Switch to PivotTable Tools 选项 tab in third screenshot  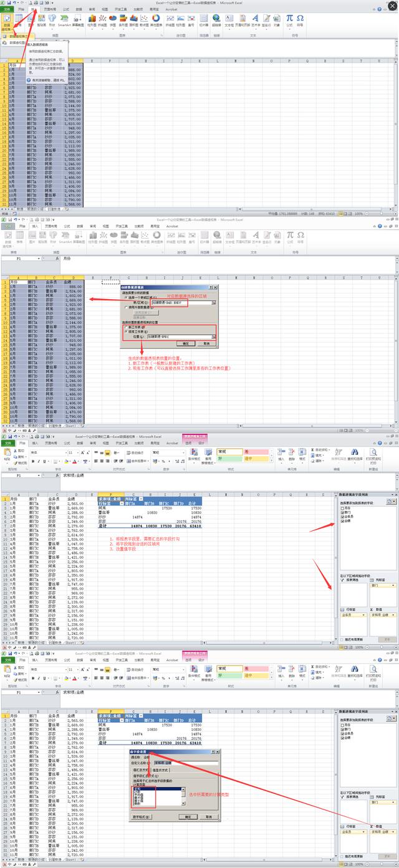pos(188,443)
